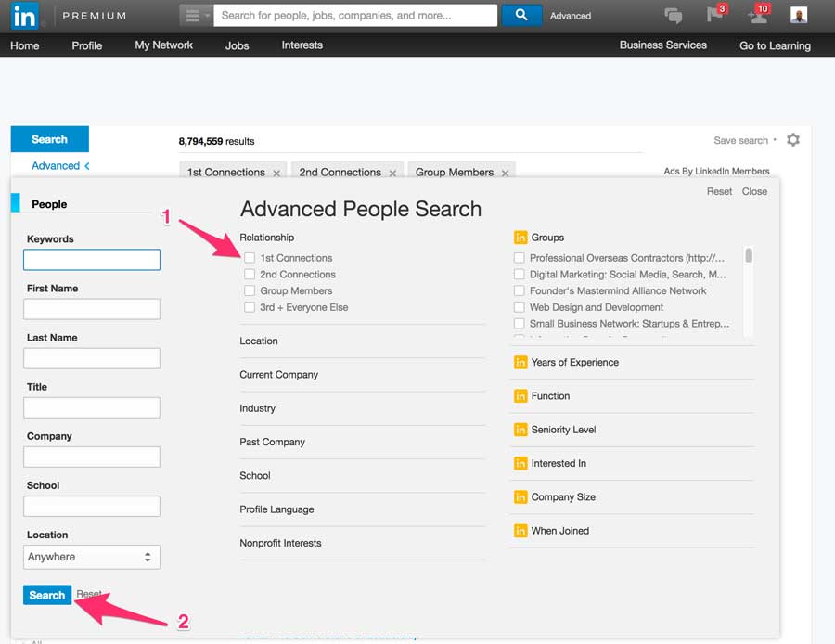
Task: Click the blue Search button at bottom
Action: click(x=47, y=595)
